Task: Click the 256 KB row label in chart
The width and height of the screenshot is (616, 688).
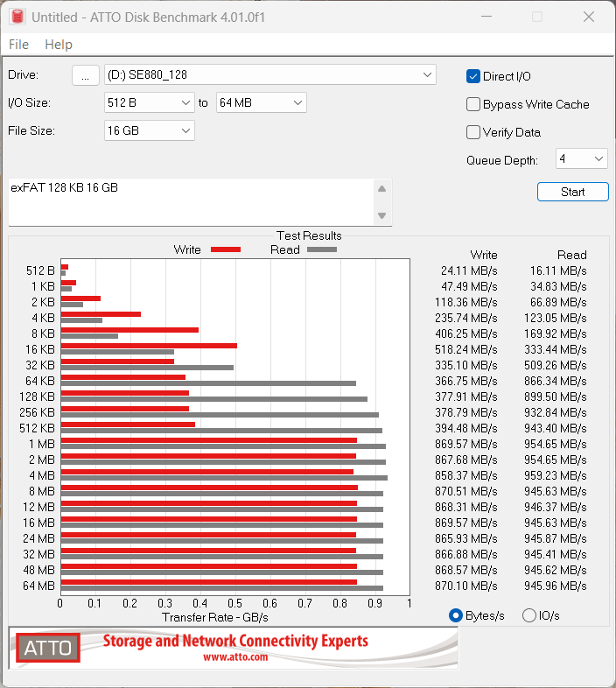Action: (x=37, y=412)
